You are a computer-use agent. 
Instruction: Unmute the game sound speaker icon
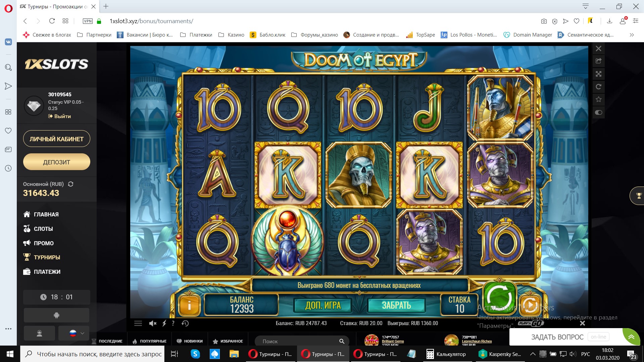click(x=153, y=323)
